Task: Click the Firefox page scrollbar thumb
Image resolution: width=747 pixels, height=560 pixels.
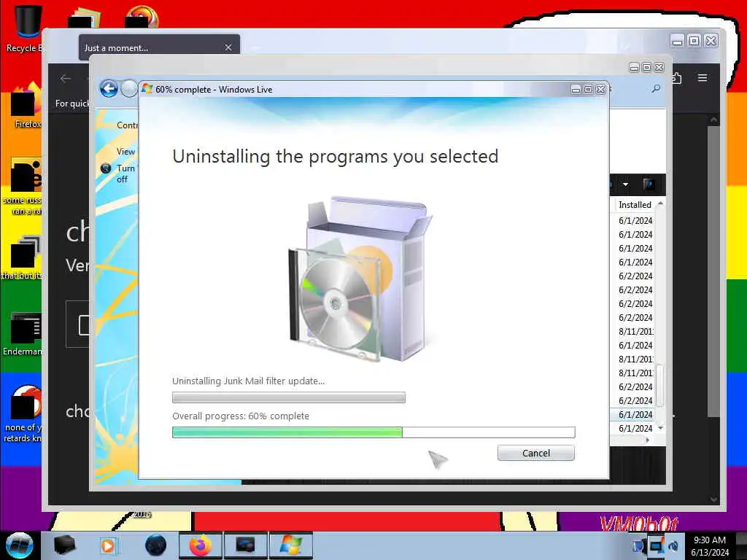Action: tap(713, 271)
